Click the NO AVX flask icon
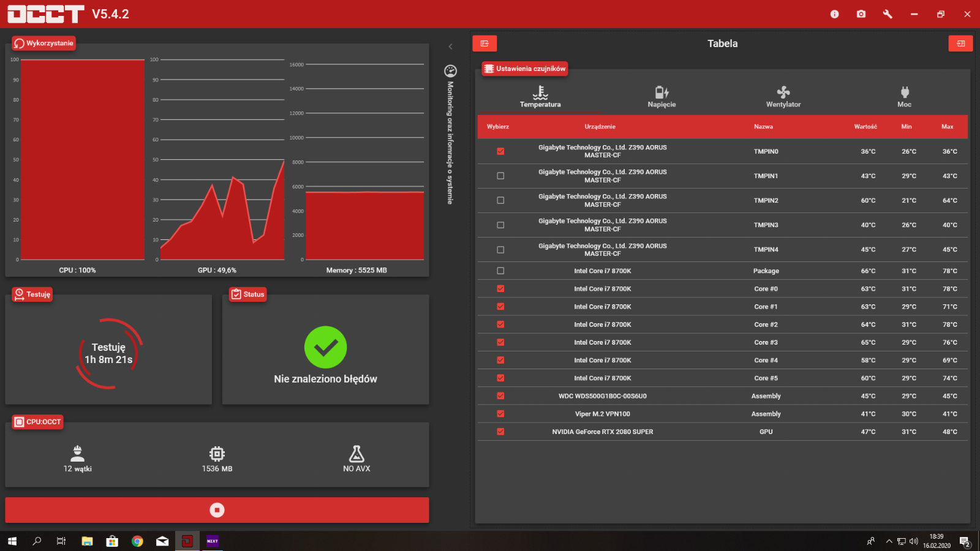This screenshot has height=551, width=980. (x=356, y=454)
